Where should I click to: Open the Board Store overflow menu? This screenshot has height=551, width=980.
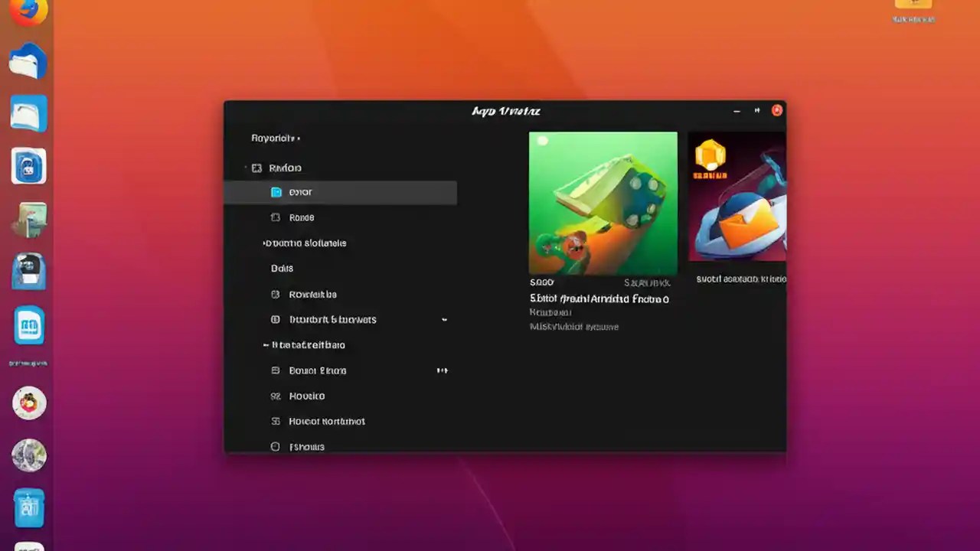[x=442, y=370]
